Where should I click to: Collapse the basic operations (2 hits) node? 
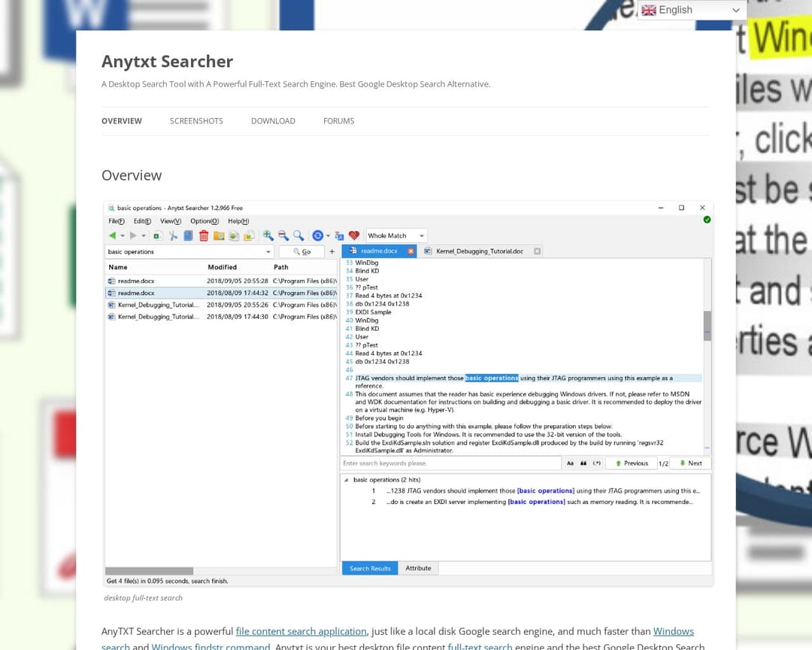coord(347,480)
